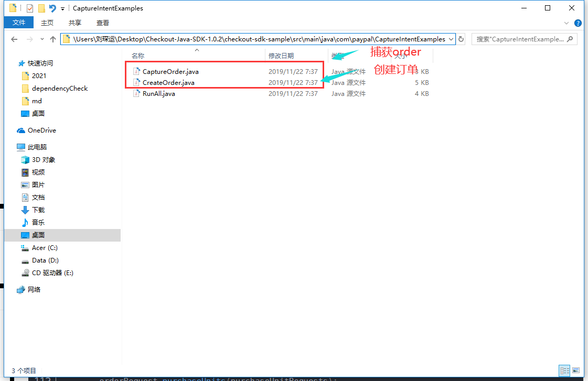Open OneDrive in the navigation pane
The height and width of the screenshot is (381, 588).
point(41,130)
